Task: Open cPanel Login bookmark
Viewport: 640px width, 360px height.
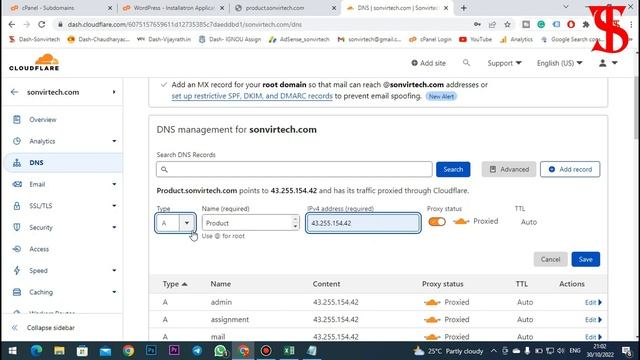Action: (x=431, y=40)
